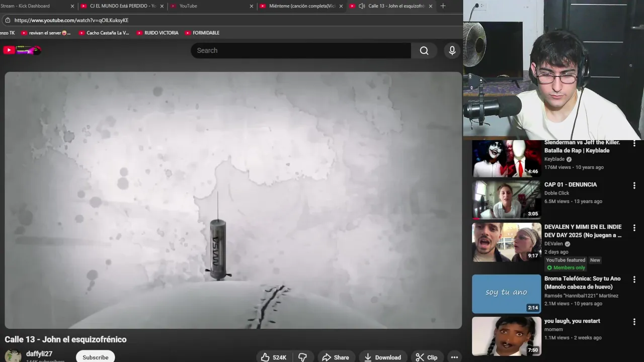
Task: Open options for CAP 01 - DENUNCIA video
Action: coord(634,186)
